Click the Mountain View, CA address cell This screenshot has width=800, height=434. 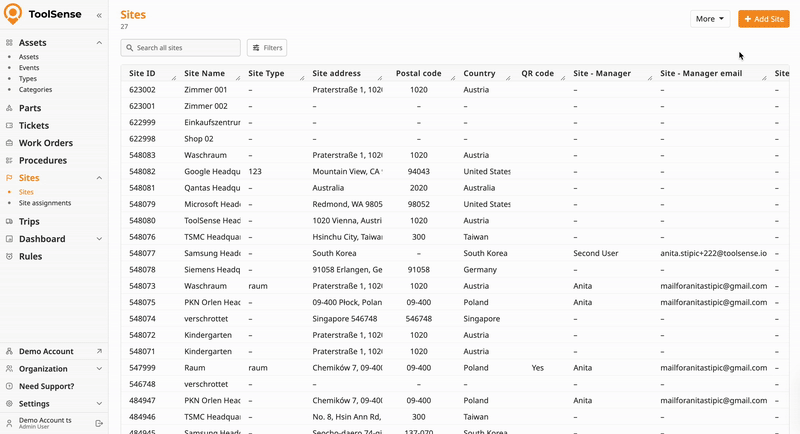click(x=347, y=171)
